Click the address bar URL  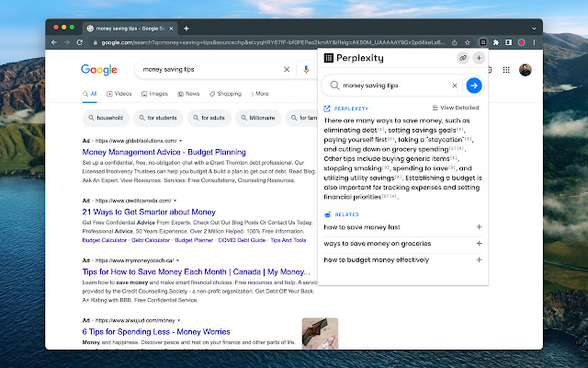pyautogui.click(x=273, y=42)
